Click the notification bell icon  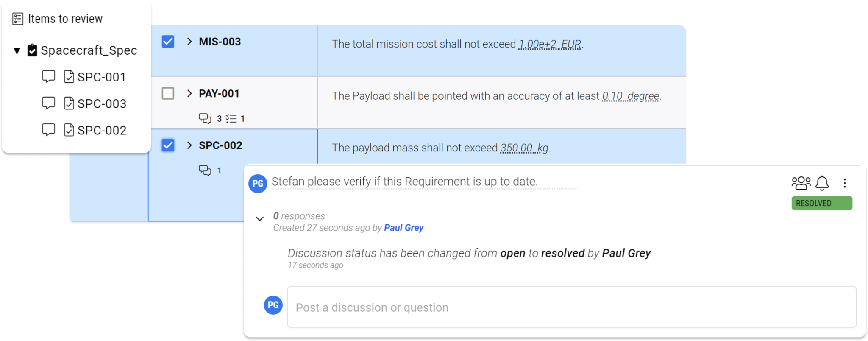[x=822, y=183]
